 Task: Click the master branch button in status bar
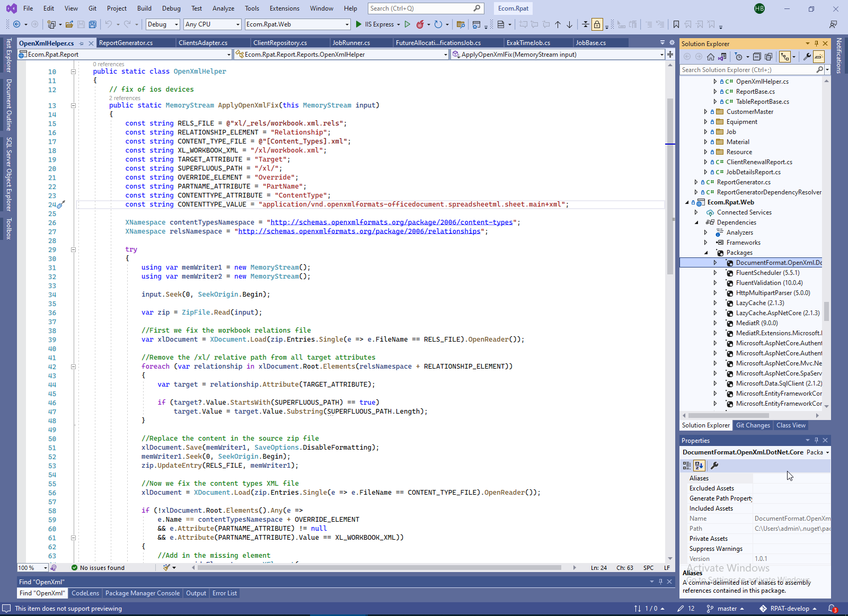[x=726, y=609]
